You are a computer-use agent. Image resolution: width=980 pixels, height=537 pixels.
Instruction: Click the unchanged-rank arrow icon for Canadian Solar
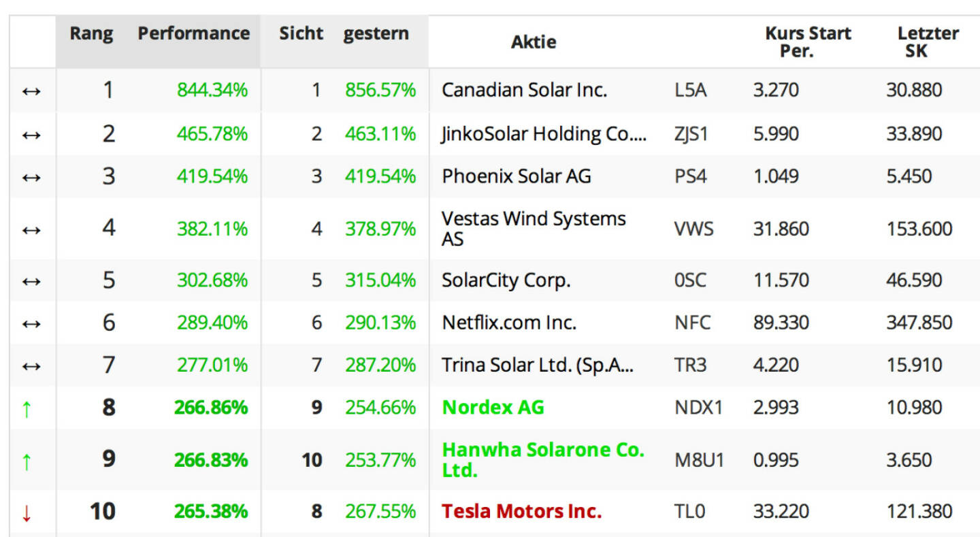tap(31, 91)
